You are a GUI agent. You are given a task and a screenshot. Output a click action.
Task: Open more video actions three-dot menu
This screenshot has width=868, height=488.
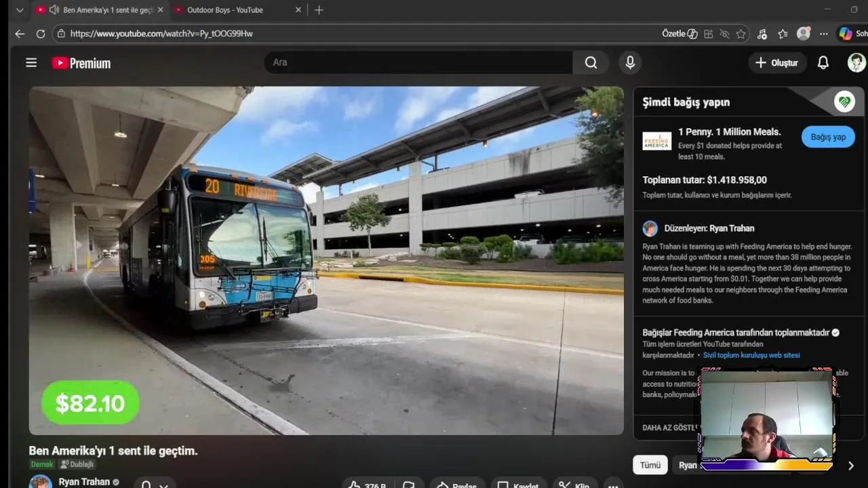(x=613, y=485)
